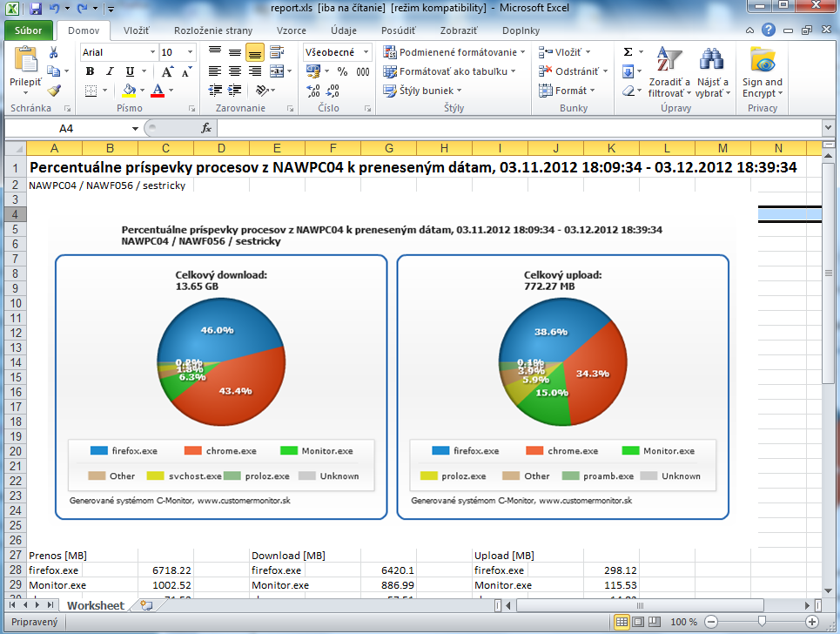Apply red font color

[x=158, y=90]
